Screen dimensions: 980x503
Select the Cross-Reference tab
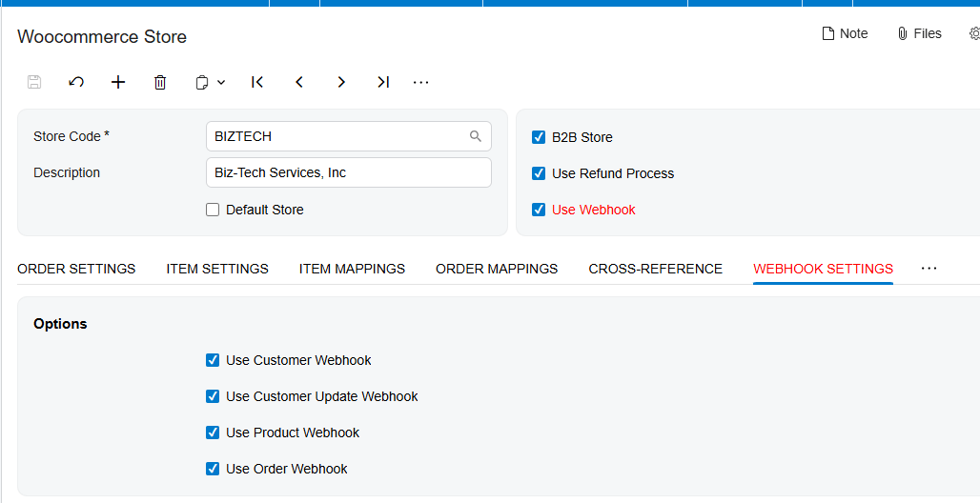pyautogui.click(x=656, y=269)
